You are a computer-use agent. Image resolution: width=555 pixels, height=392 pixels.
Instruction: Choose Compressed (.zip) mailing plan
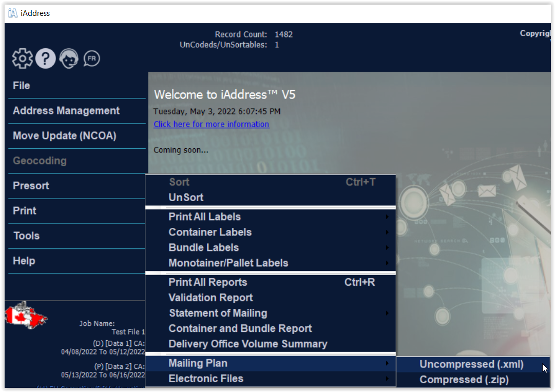coord(473,380)
